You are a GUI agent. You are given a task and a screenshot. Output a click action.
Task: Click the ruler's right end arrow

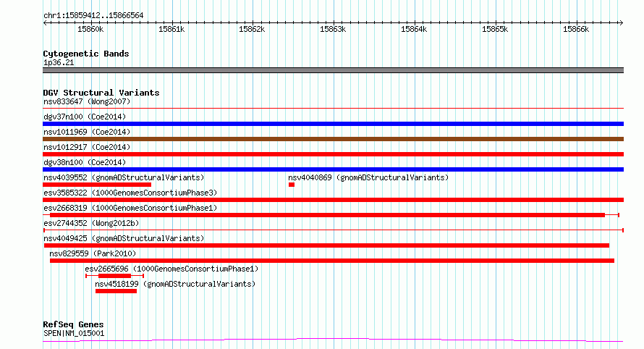pyautogui.click(x=622, y=22)
